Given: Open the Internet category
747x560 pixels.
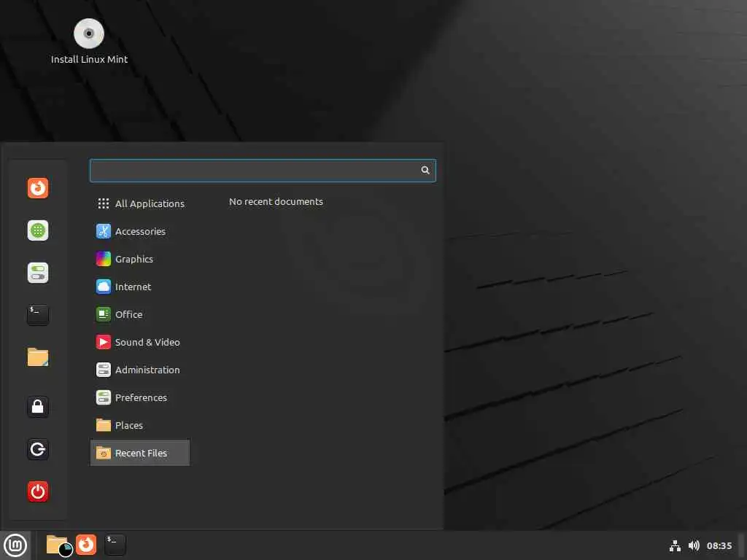Looking at the screenshot, I should click(x=140, y=287).
